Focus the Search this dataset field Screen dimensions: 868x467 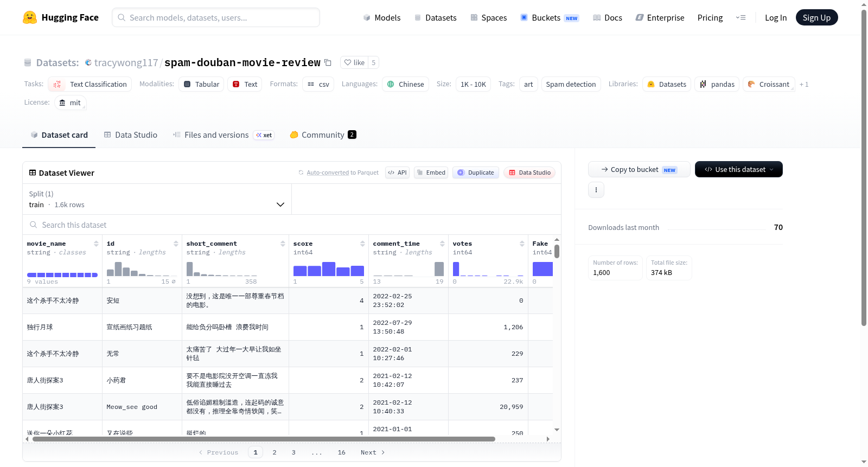coord(292,225)
